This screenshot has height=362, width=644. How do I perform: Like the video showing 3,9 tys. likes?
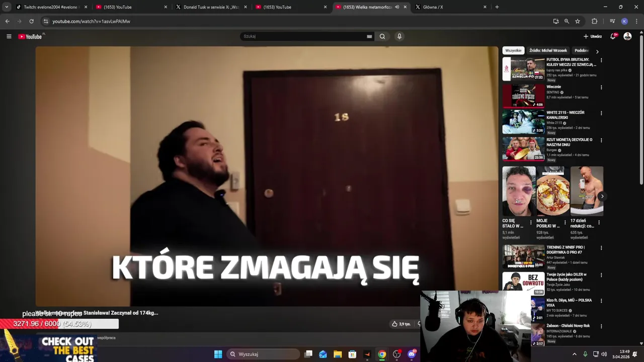coord(401,324)
